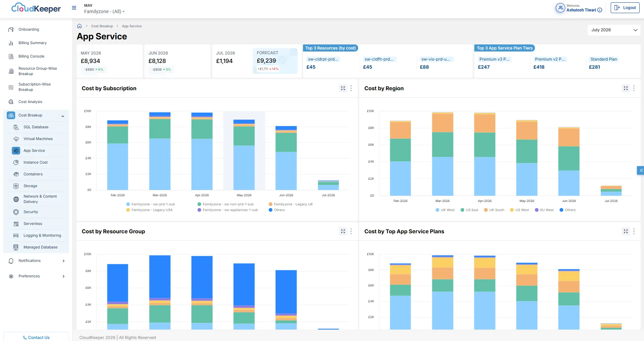Click the Managed Database icon
Screen dimensions: 644x341
[16, 247]
